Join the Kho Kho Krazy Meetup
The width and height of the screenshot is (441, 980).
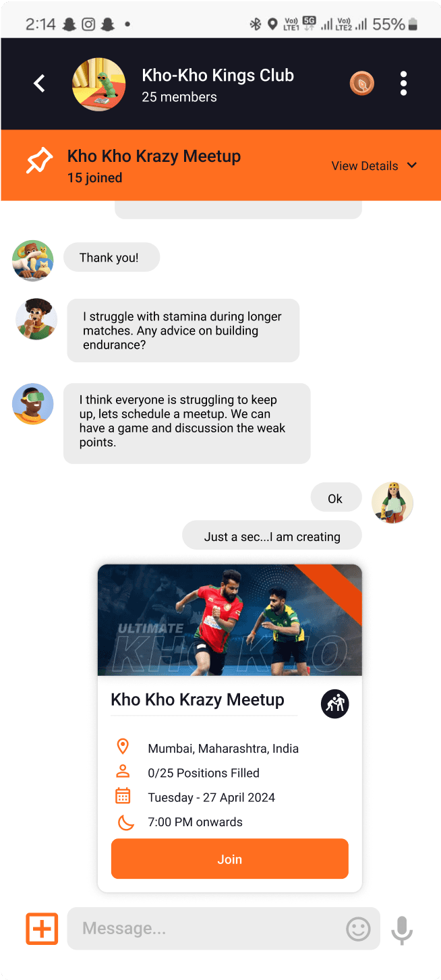click(230, 859)
